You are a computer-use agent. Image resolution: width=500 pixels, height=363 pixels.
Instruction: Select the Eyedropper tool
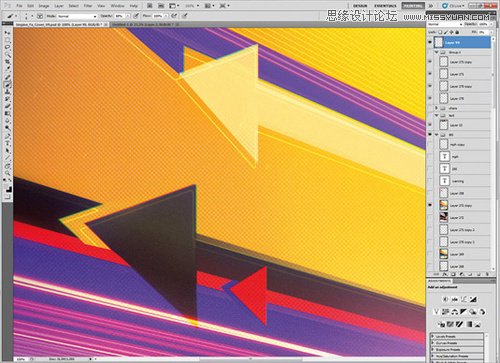point(8,69)
